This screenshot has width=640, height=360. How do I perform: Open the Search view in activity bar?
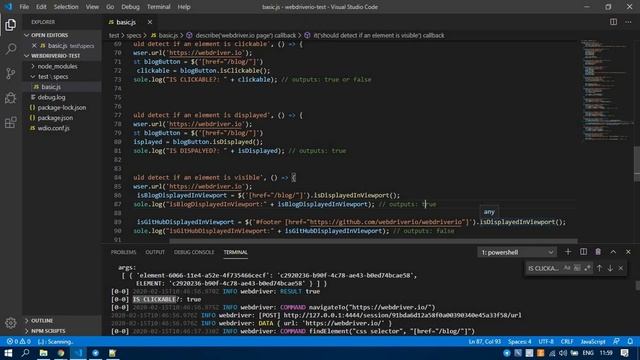point(11,49)
